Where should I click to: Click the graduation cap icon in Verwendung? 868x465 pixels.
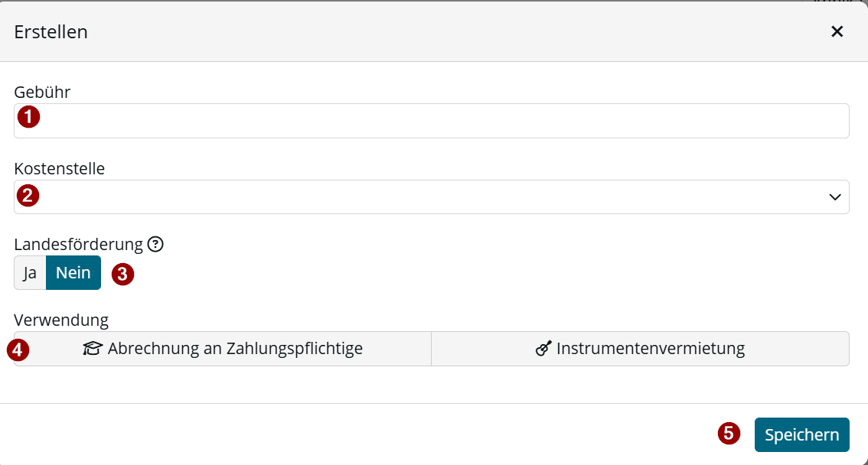pyautogui.click(x=93, y=348)
